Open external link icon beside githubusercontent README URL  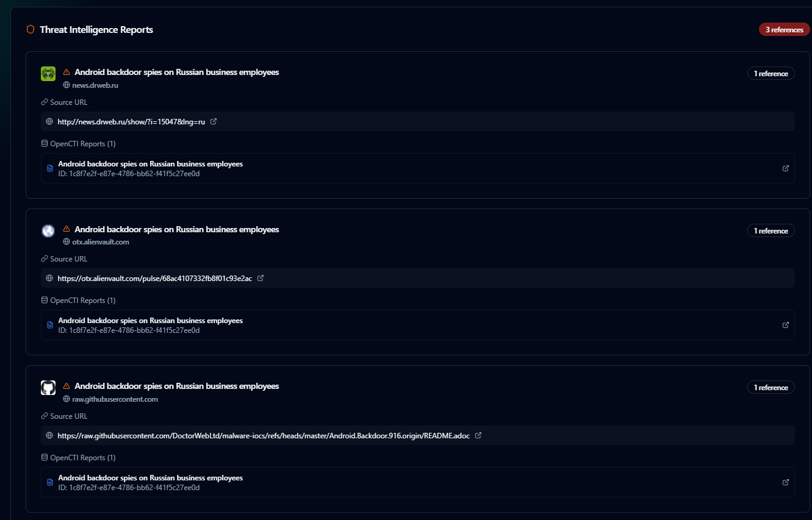478,435
